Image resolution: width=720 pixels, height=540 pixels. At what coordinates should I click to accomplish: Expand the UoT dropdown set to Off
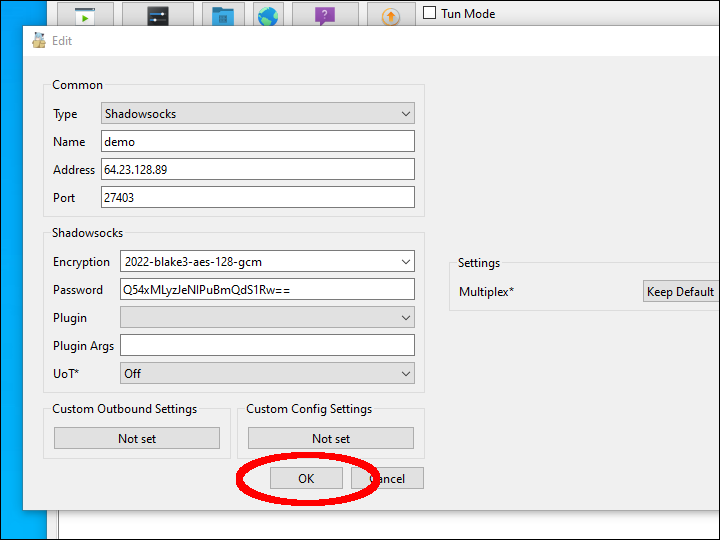(x=267, y=373)
